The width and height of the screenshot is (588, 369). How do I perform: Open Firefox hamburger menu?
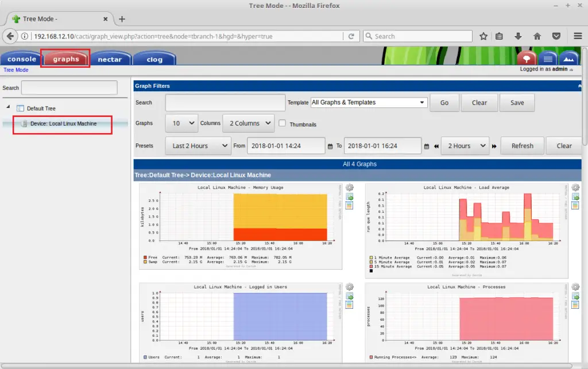578,36
